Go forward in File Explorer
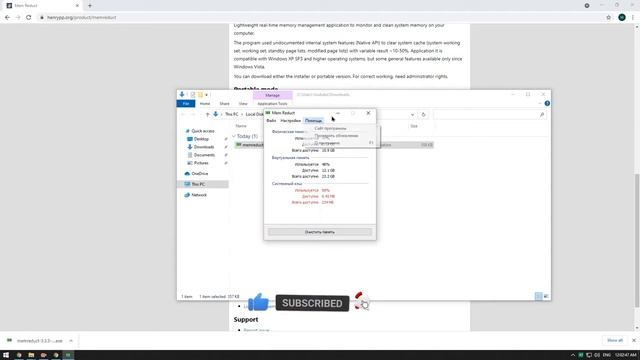Screen dimensions: 640x360 tap(193, 114)
